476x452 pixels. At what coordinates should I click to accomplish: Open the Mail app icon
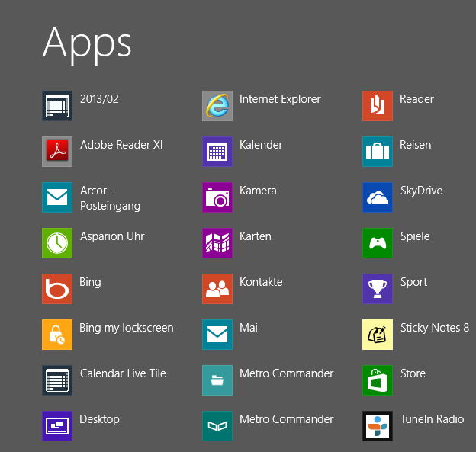(x=217, y=335)
